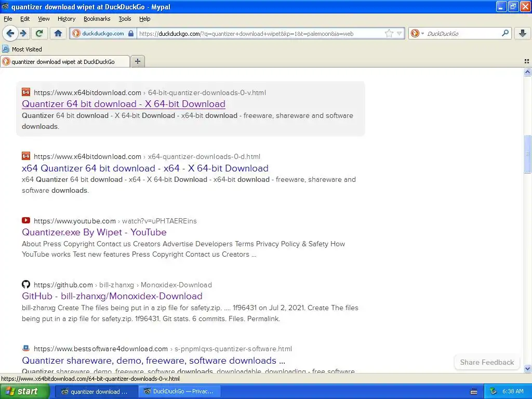Open the Tools menu

(x=125, y=19)
